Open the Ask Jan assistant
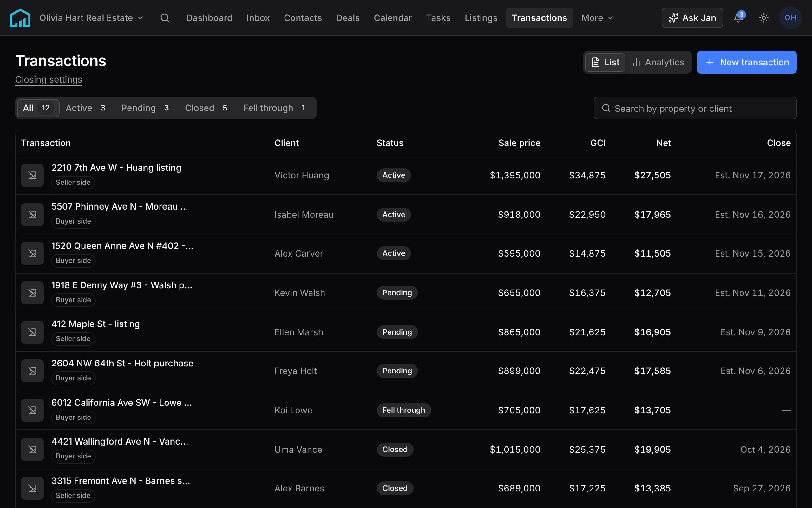This screenshot has width=812, height=508. (x=692, y=18)
